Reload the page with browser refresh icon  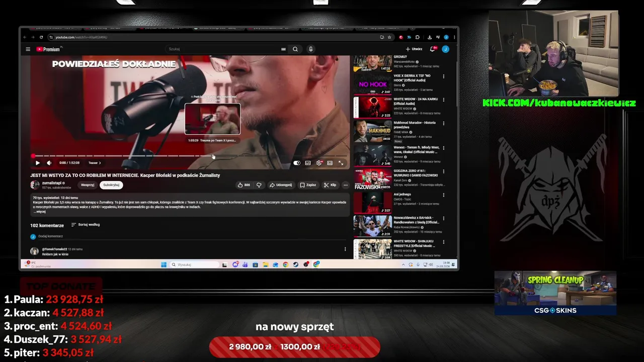(x=42, y=37)
